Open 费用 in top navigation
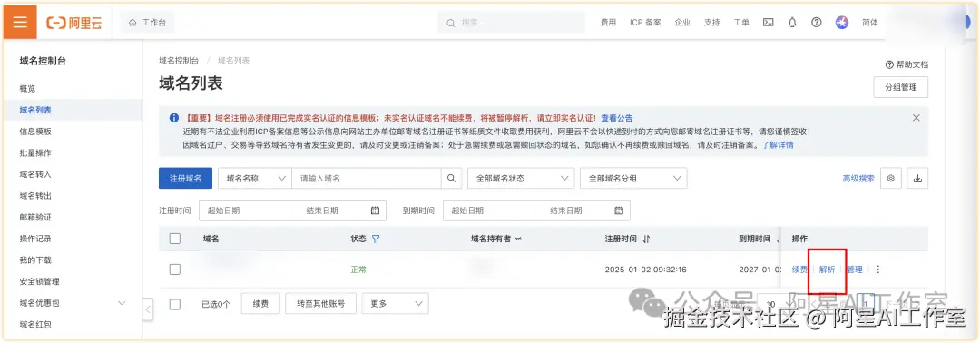980x343 pixels. tap(608, 23)
